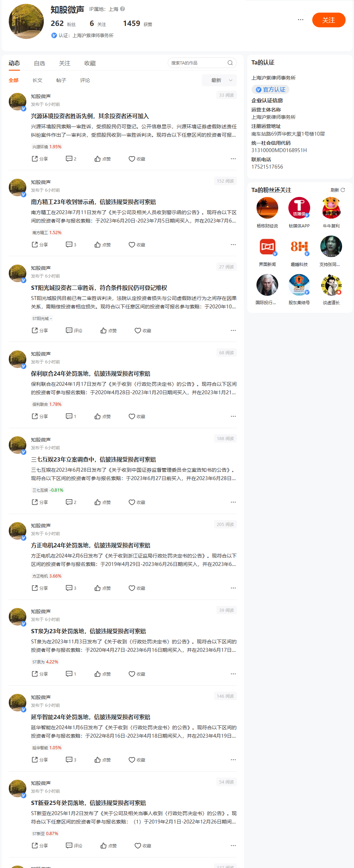Favorite the 三七互娱 post
Image resolution: width=354 pixels, height=868 pixels.
[137, 502]
